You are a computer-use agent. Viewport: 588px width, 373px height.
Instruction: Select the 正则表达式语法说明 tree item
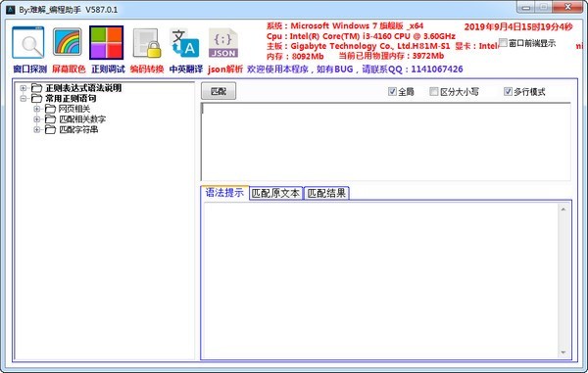(83, 88)
